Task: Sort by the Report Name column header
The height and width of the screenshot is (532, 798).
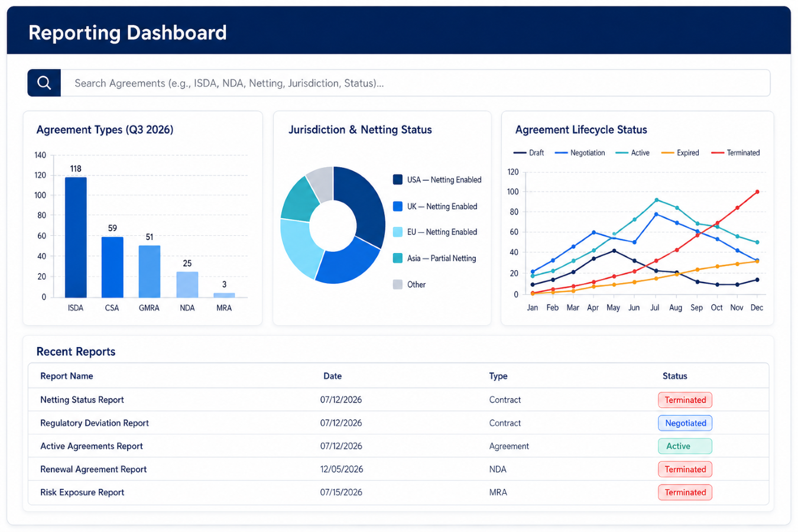Action: (x=67, y=376)
